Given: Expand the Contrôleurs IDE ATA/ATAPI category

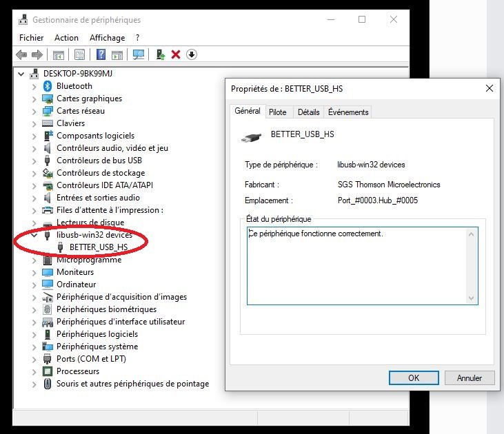Looking at the screenshot, I should tap(34, 186).
